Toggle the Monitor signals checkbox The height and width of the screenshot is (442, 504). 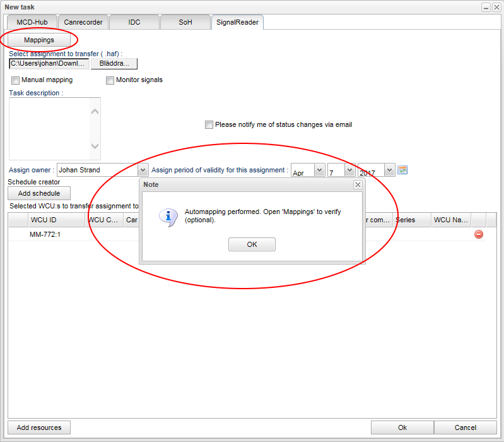[110, 80]
